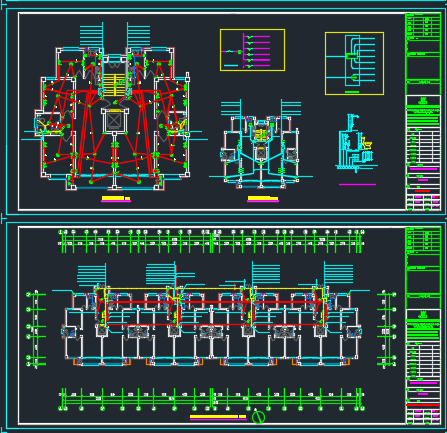The image size is (447, 433).
Task: Click the magenta line under toilet detail
Action: (x=357, y=184)
